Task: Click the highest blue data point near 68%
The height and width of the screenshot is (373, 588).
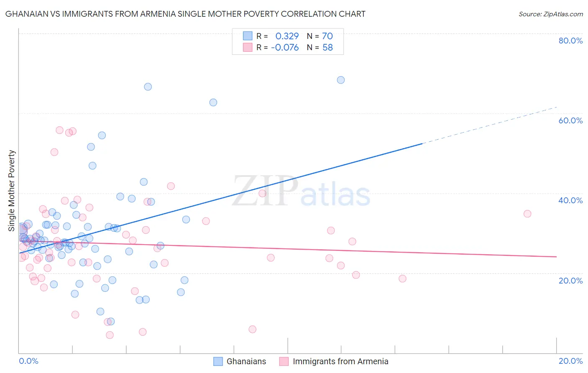Action: tap(341, 80)
